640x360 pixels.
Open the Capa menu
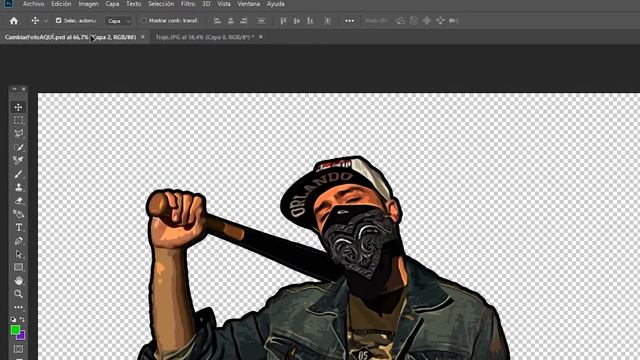point(112,4)
